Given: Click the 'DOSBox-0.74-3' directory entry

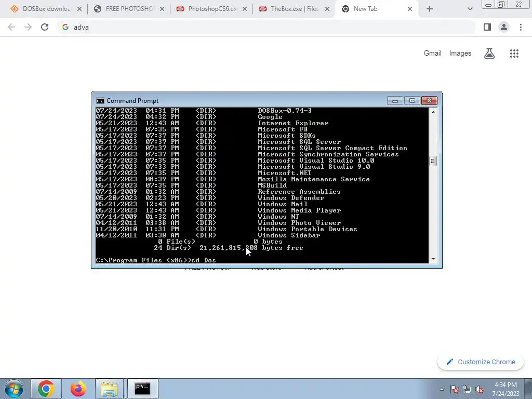Looking at the screenshot, I should coord(285,111).
